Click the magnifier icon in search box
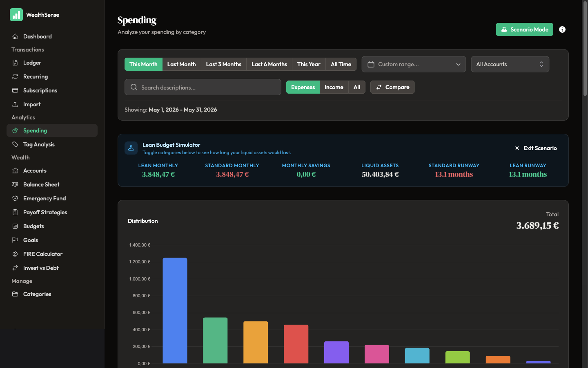The height and width of the screenshot is (368, 588). (134, 87)
